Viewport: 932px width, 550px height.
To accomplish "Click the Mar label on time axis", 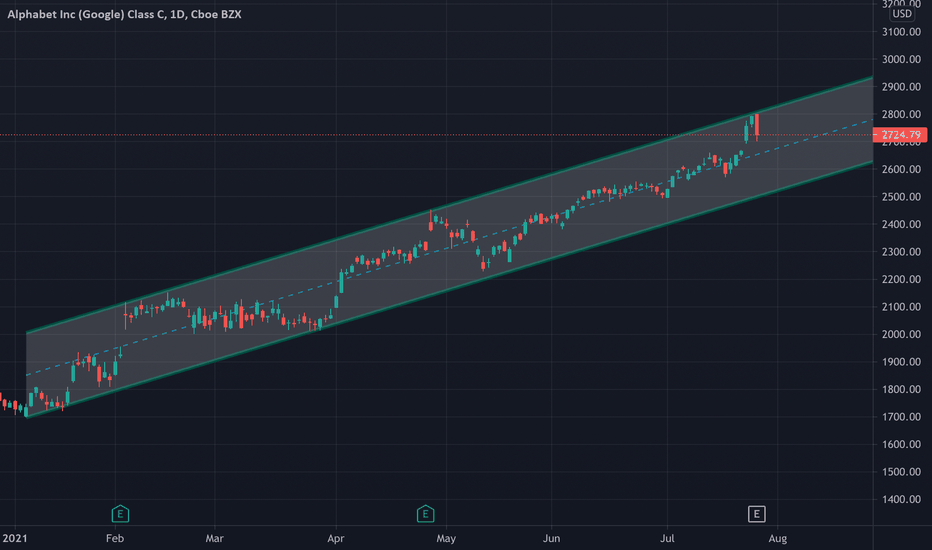I will pos(215,538).
